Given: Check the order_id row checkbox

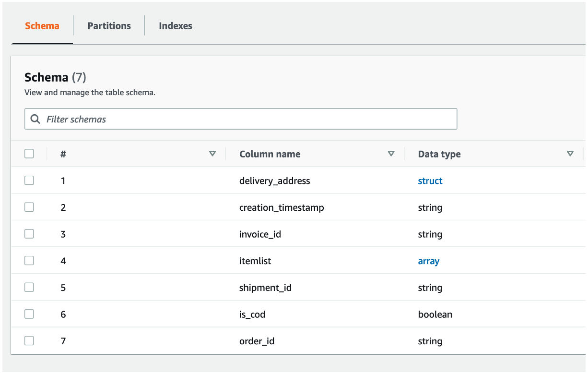Looking at the screenshot, I should [x=29, y=341].
